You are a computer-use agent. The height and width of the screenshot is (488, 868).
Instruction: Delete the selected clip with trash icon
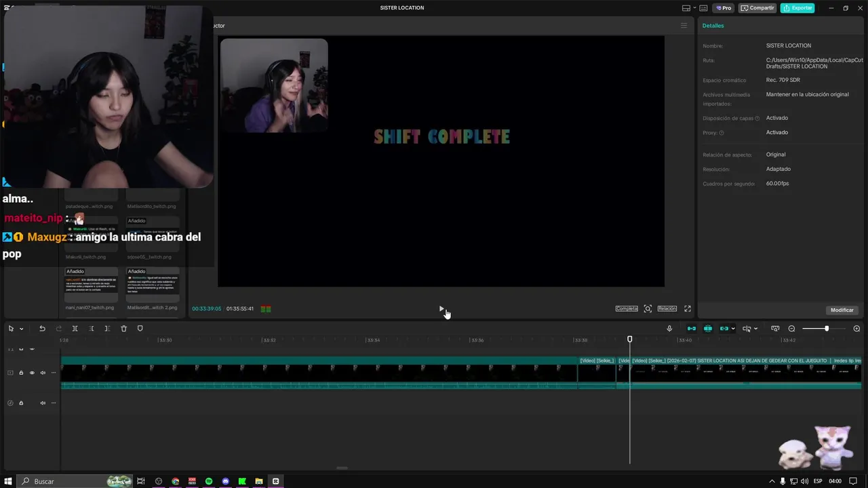click(x=123, y=329)
